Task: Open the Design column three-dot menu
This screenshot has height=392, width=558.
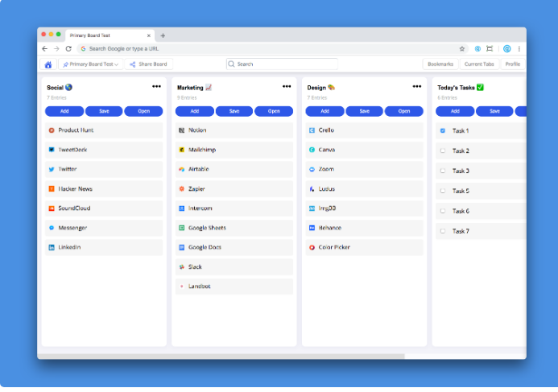Action: [x=417, y=86]
